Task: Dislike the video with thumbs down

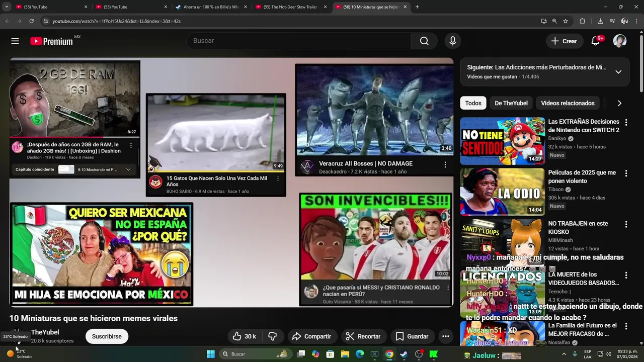Action: [273, 336]
